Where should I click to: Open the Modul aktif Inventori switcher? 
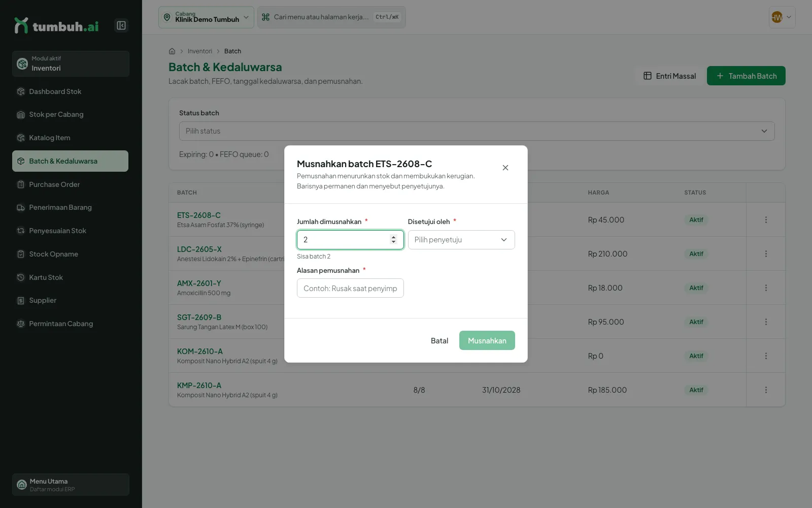tap(71, 63)
